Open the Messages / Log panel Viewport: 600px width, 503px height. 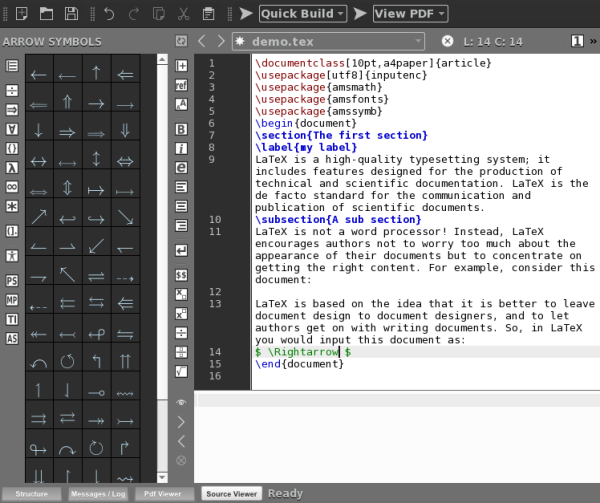click(97, 494)
